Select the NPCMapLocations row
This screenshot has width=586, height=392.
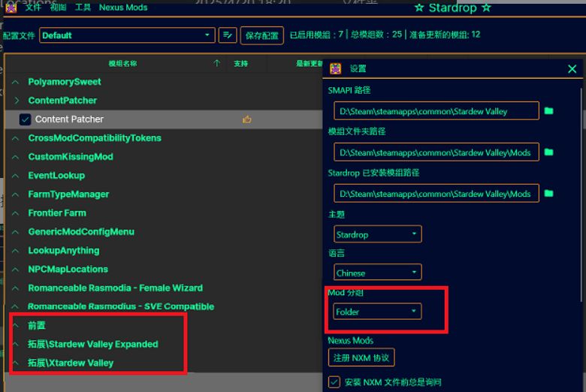164,269
